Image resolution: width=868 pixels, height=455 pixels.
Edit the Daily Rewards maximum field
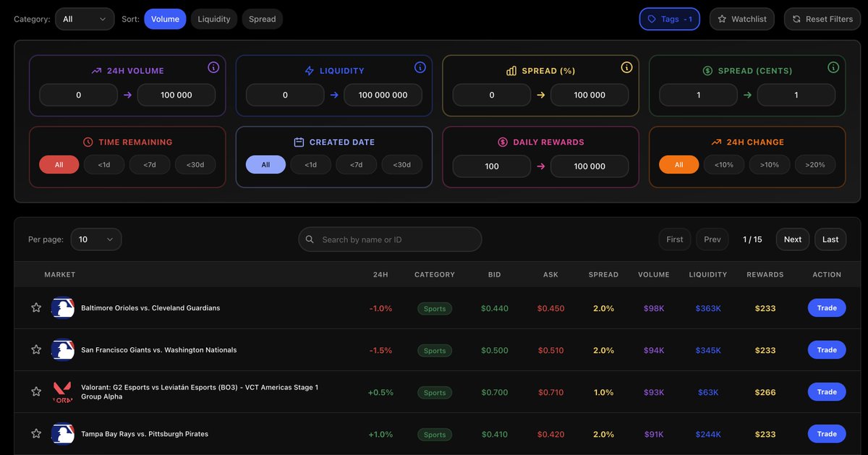(x=590, y=166)
